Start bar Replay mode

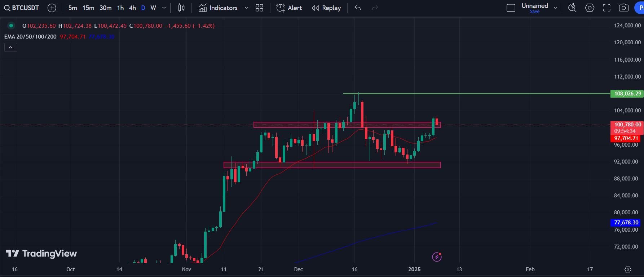point(326,8)
